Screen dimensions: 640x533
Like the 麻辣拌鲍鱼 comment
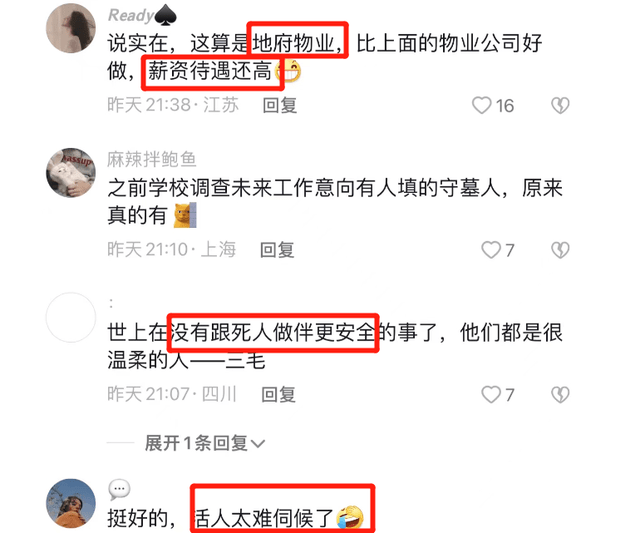(x=491, y=250)
